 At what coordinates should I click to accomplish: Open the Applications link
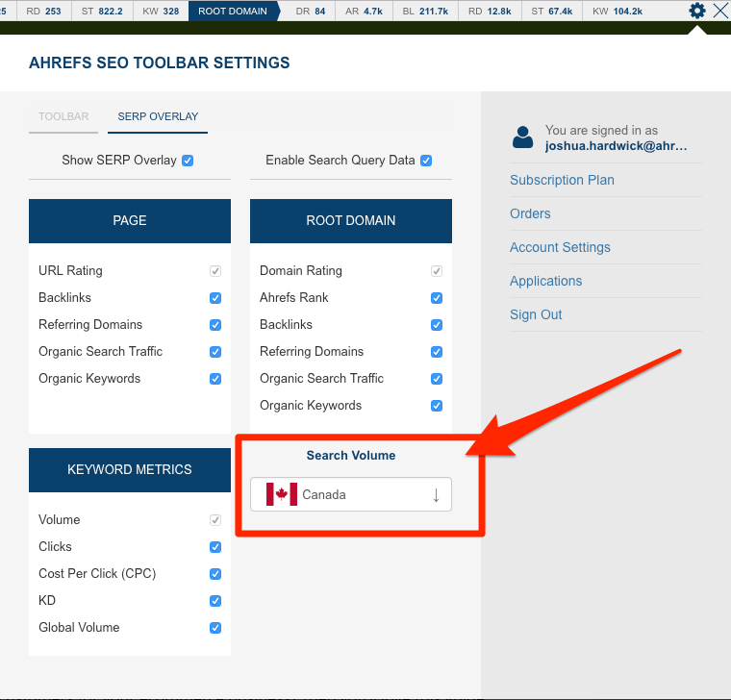tap(546, 281)
